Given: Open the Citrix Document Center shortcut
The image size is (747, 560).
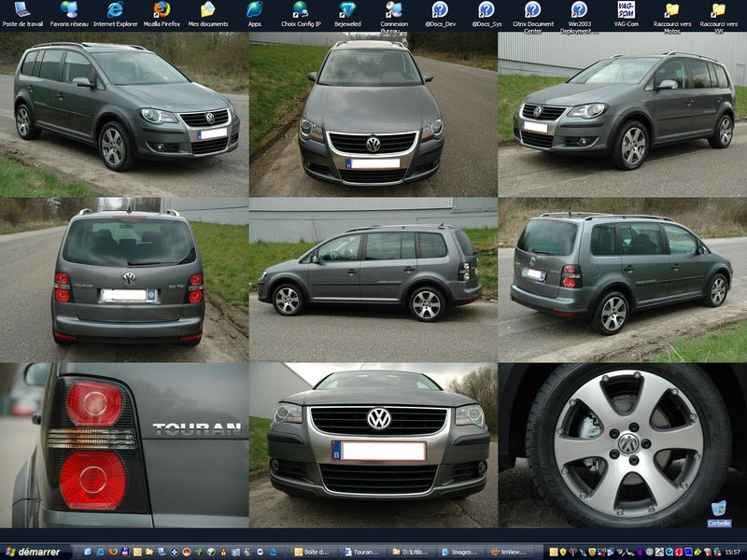Looking at the screenshot, I should (532, 17).
